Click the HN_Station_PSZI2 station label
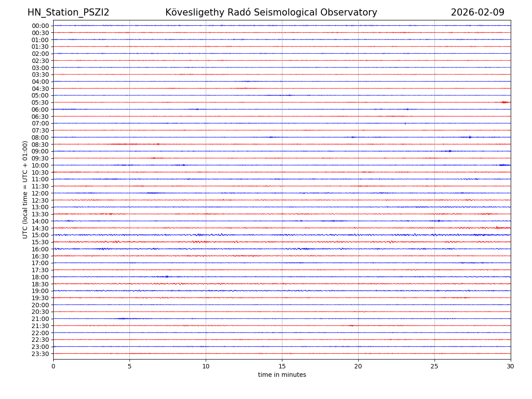The height and width of the screenshot is (399, 532). 68,12
